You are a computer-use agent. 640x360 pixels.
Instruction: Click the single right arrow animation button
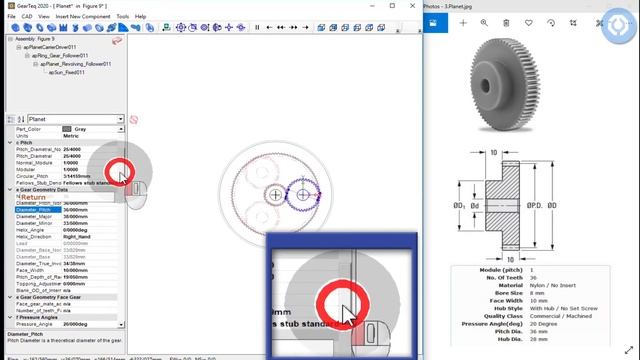(305, 28)
